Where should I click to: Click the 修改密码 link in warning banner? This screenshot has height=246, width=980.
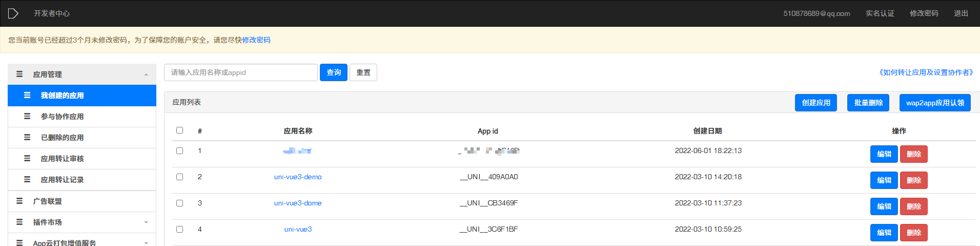256,40
